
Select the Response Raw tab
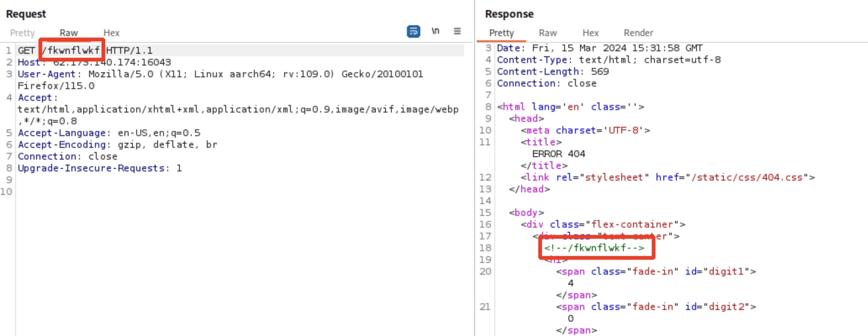pyautogui.click(x=548, y=33)
